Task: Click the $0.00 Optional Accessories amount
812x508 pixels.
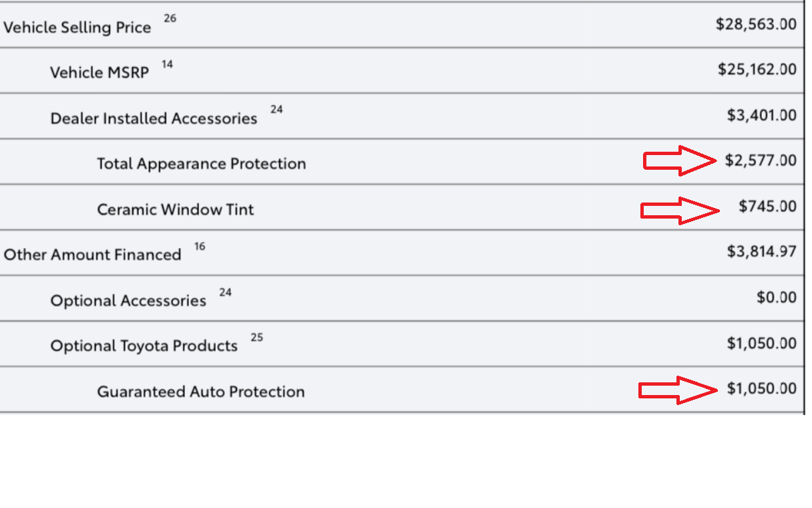Action: (777, 297)
